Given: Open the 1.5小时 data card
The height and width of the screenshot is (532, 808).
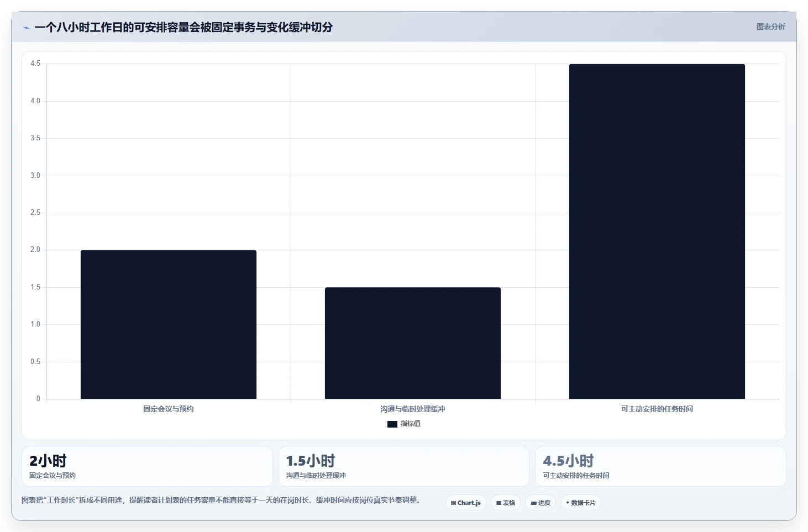Looking at the screenshot, I should (x=404, y=466).
